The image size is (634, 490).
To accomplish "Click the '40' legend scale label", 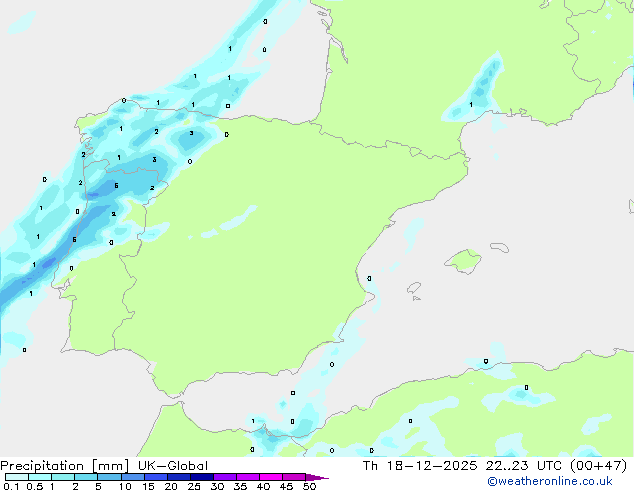I will [263, 486].
